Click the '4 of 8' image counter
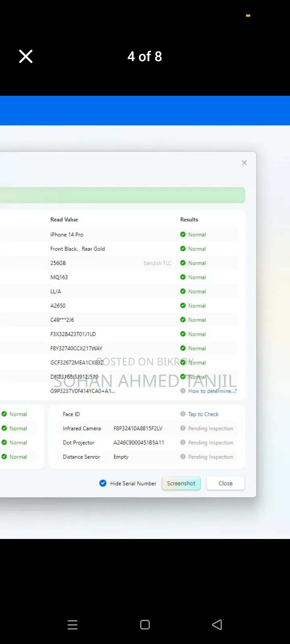The height and width of the screenshot is (644, 290). 145,56
